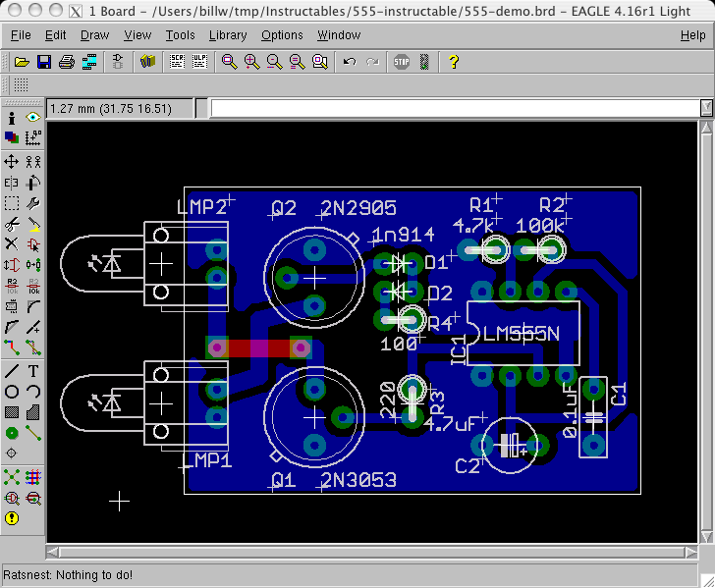Open the Library menu
Screen dimensions: 715x588
point(228,35)
